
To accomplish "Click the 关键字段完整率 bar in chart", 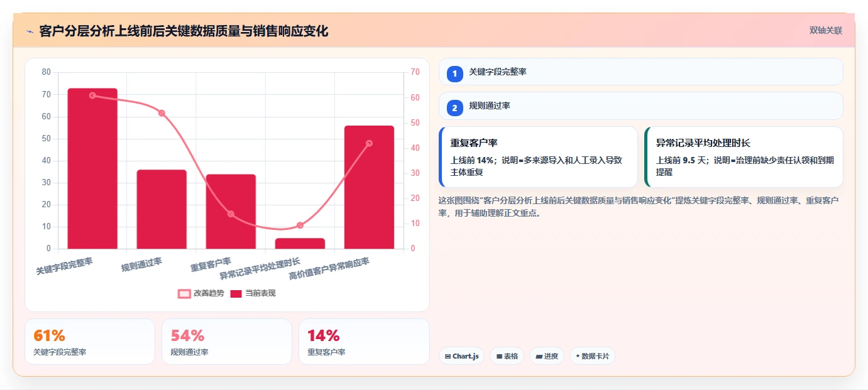I will (92, 168).
